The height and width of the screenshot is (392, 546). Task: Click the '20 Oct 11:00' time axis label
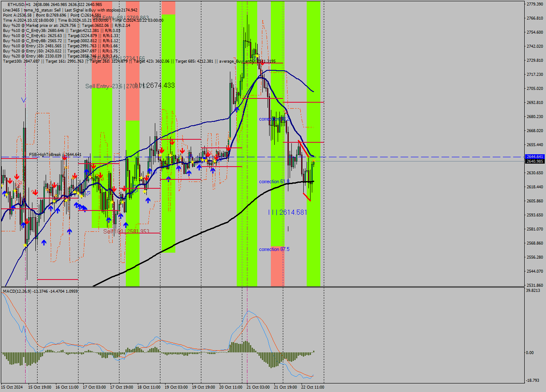tap(231, 387)
